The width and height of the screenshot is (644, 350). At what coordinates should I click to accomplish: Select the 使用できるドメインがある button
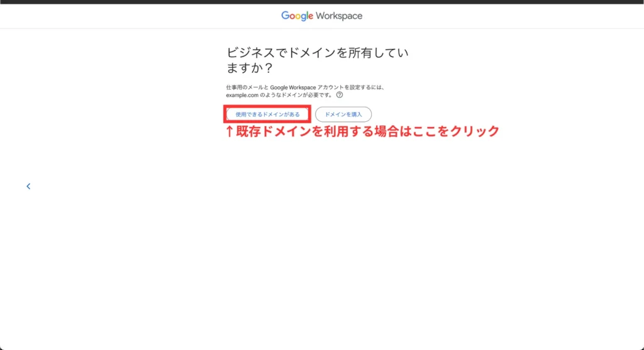click(x=267, y=114)
